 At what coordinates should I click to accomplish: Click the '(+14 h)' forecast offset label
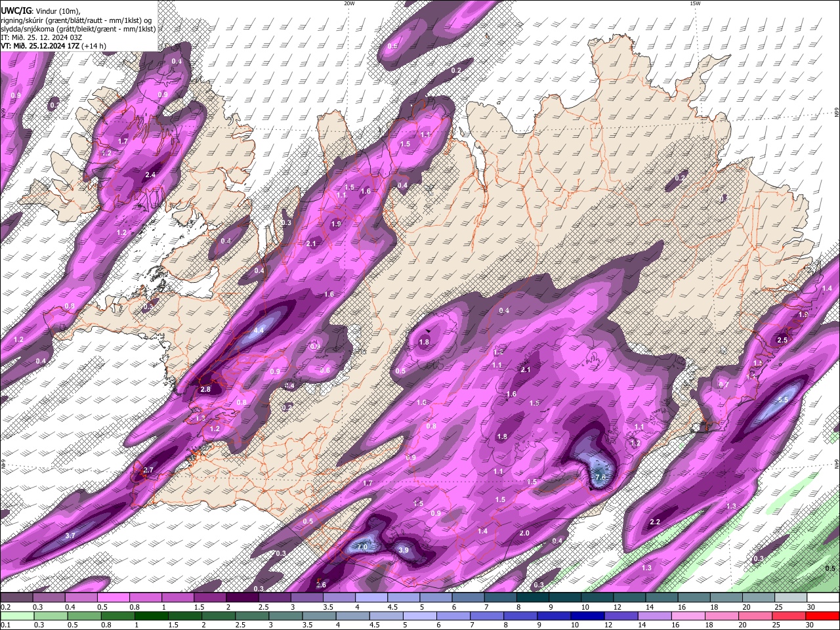(94, 46)
